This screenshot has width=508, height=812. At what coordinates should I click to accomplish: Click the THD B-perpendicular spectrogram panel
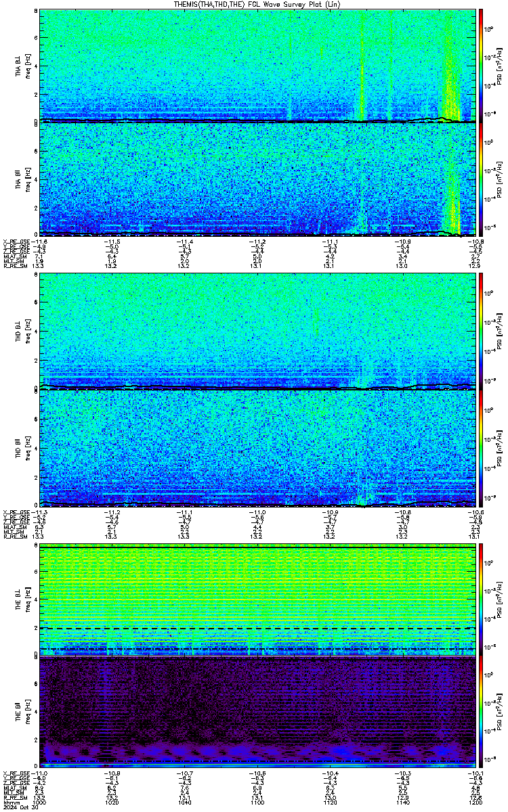click(257, 330)
